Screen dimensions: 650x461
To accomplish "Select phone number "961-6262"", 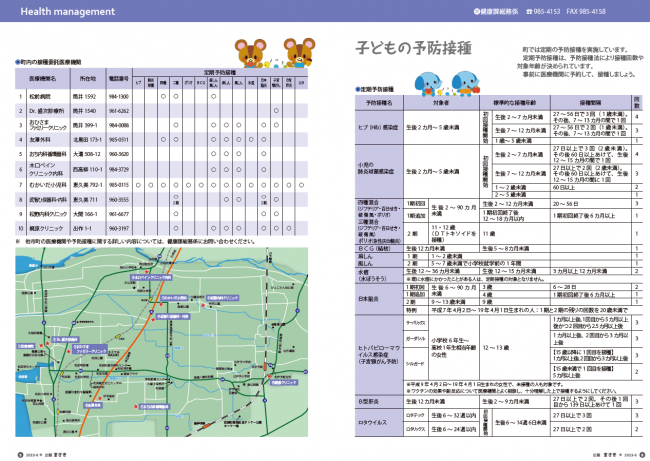I will click(x=119, y=111).
